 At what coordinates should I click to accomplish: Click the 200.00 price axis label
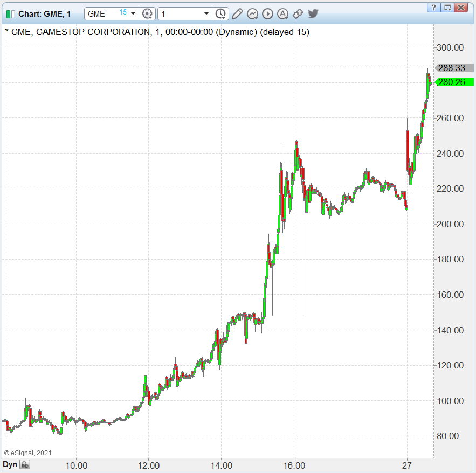click(x=450, y=224)
